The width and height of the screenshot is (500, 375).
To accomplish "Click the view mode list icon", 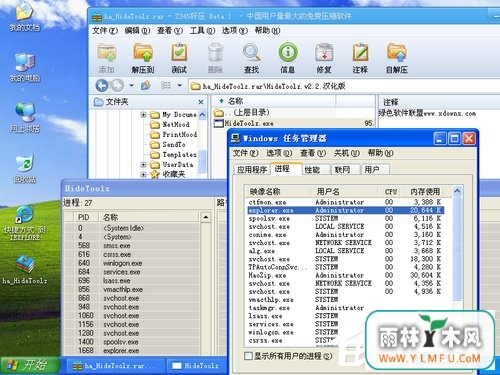I will [166, 86].
